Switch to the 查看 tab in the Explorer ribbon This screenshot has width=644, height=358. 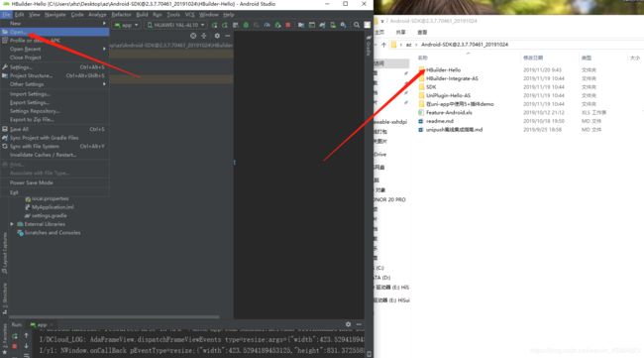422,32
